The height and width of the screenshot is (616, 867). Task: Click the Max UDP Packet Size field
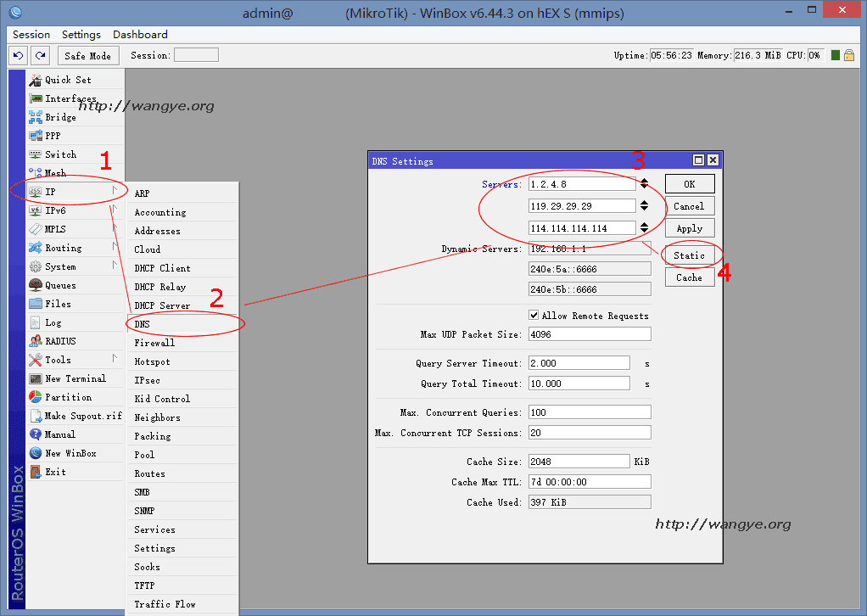pyautogui.click(x=590, y=334)
